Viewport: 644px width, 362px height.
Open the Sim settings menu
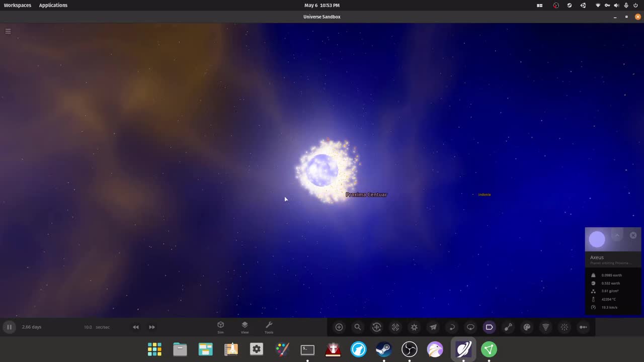[x=220, y=327]
